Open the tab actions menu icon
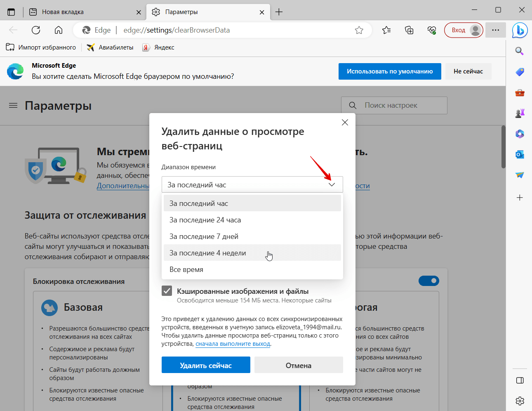The height and width of the screenshot is (411, 532). click(11, 12)
